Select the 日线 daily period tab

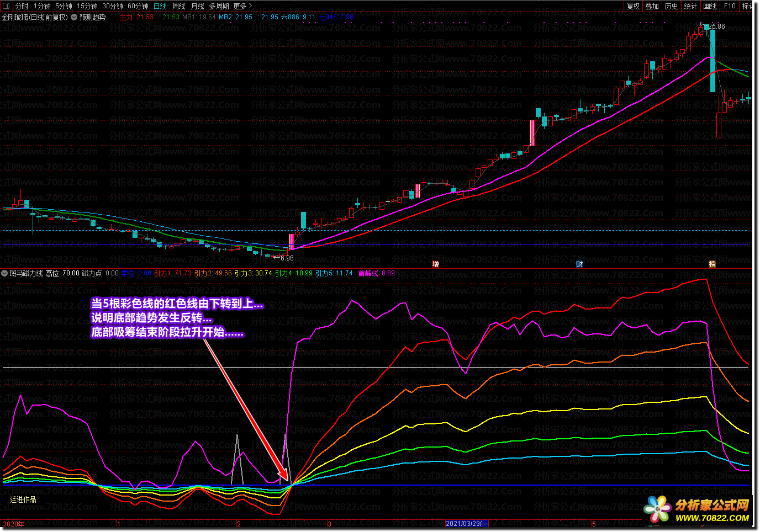160,6
